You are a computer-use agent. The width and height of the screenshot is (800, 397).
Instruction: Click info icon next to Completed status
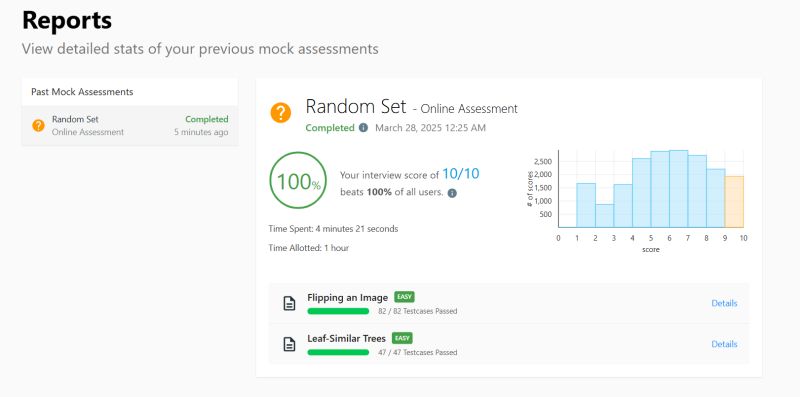pos(363,128)
